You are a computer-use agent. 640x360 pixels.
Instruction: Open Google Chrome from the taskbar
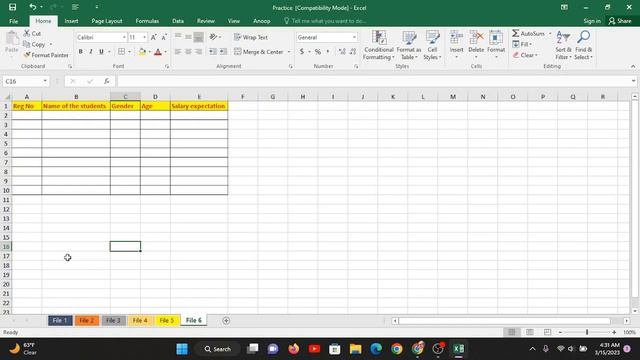click(x=397, y=349)
